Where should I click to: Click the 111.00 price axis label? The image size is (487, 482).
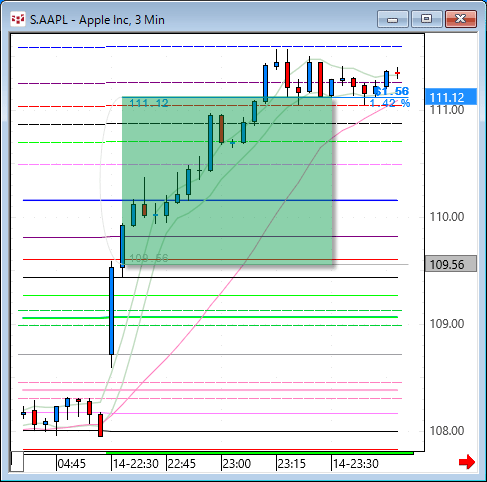pos(447,110)
